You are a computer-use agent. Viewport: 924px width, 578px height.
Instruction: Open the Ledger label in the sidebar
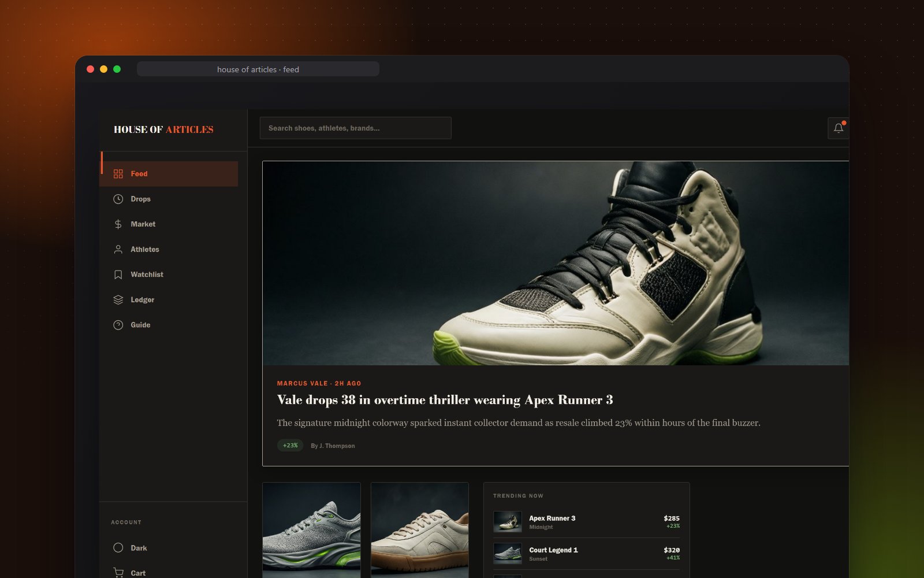pyautogui.click(x=142, y=300)
